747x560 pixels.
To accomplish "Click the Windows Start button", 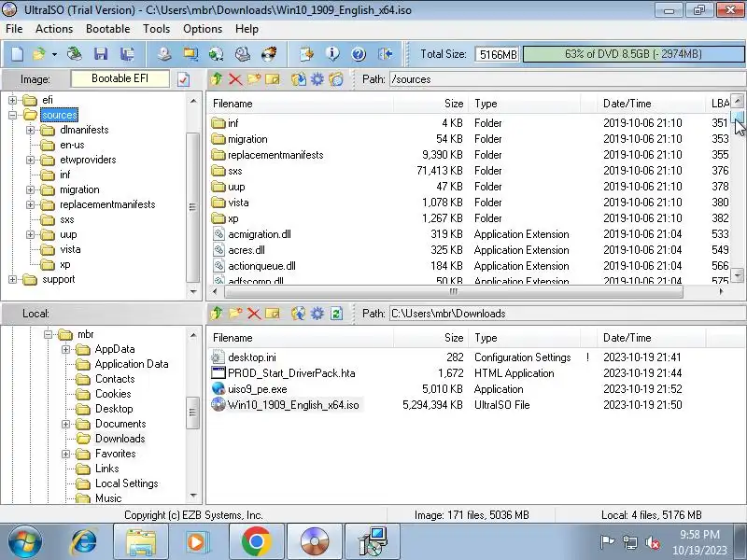I will (x=24, y=542).
